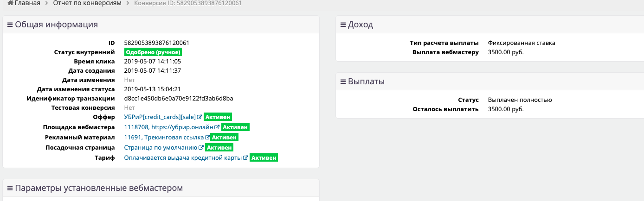Click the menu icon beside Доход heading
The height and width of the screenshot is (201, 644).
[343, 25]
